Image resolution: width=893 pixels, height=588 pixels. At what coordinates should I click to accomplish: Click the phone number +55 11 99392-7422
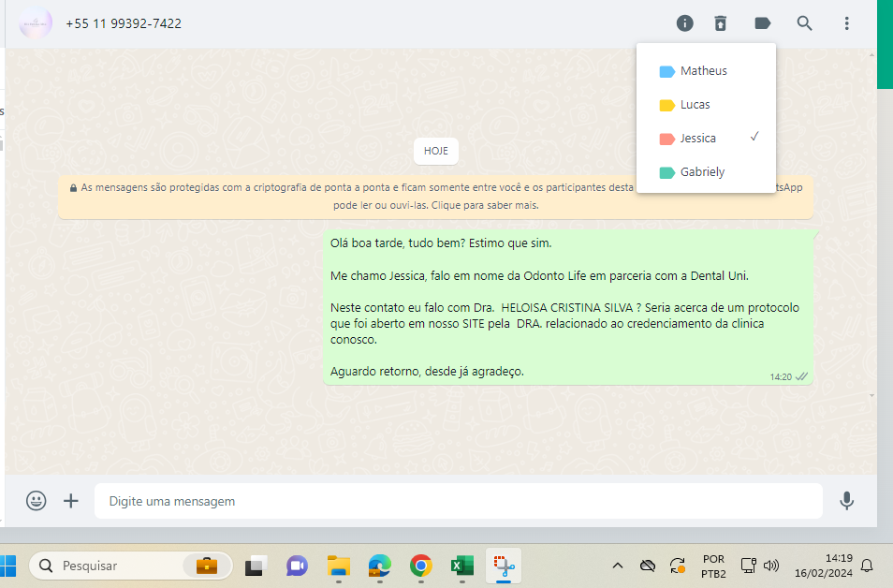point(124,23)
